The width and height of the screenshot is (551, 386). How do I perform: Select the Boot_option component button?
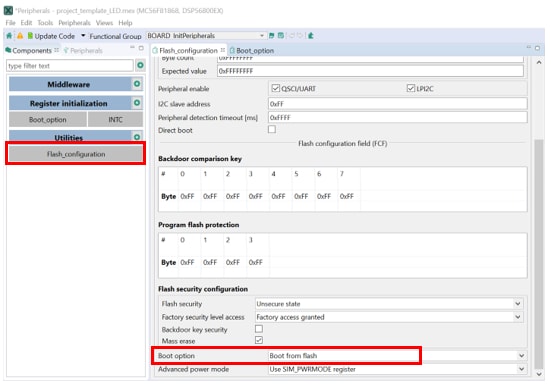(47, 120)
